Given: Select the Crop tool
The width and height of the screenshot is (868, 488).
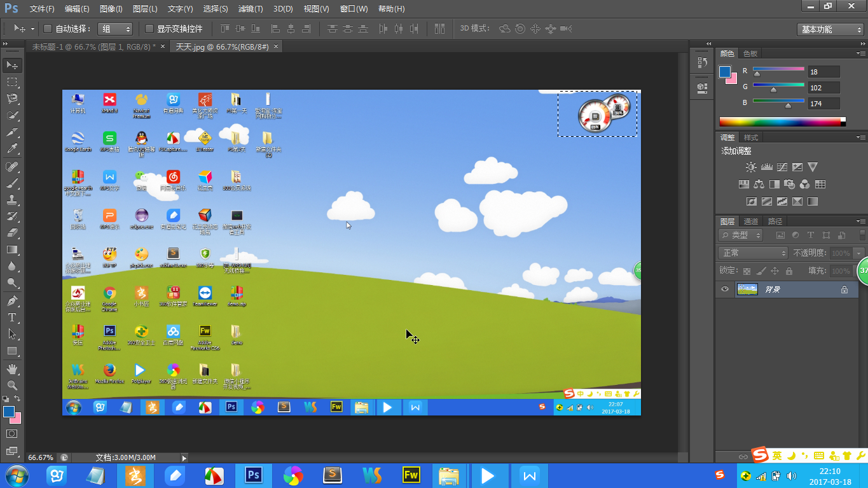Looking at the screenshot, I should point(12,132).
